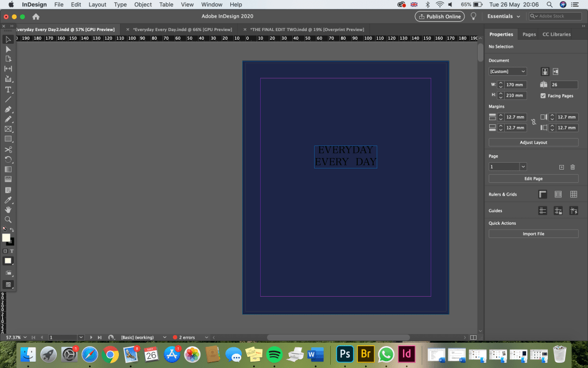Select the Pen tool
The image size is (588, 368).
(x=8, y=109)
